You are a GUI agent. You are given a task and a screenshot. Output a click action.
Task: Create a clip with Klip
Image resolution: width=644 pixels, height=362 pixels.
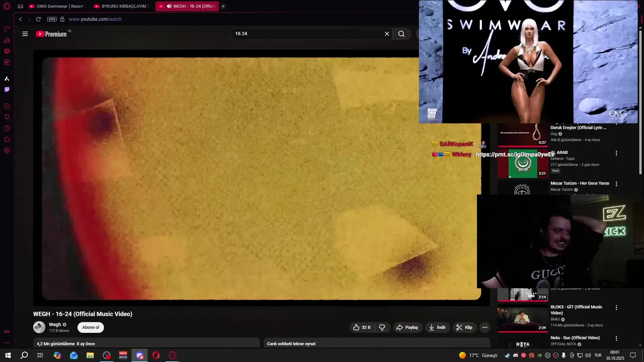[x=464, y=327]
